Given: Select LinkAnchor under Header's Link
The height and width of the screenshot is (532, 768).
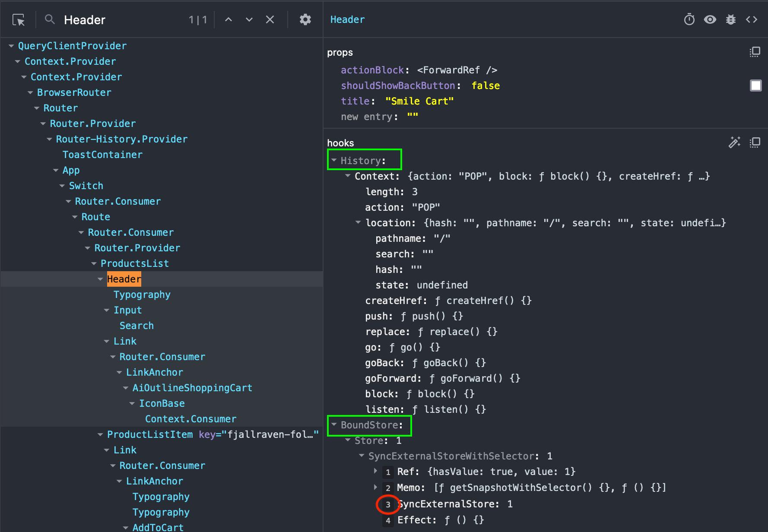Looking at the screenshot, I should coord(155,372).
